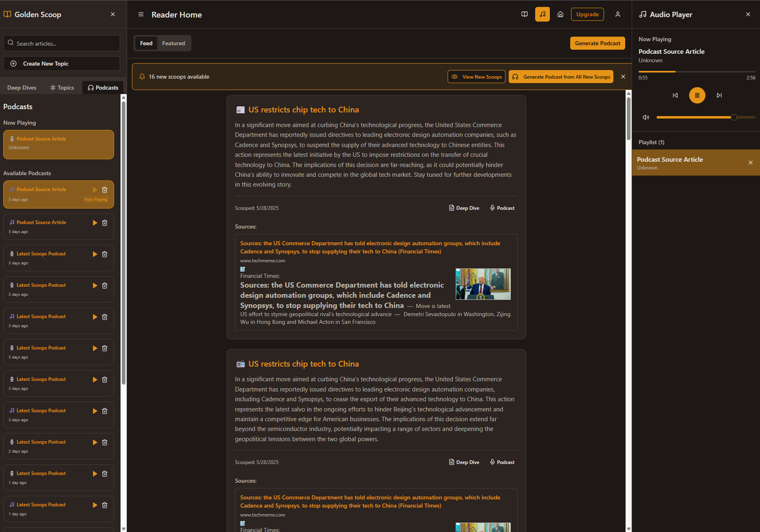
Task: Open second article title US restricts chip tech
Action: (x=303, y=364)
